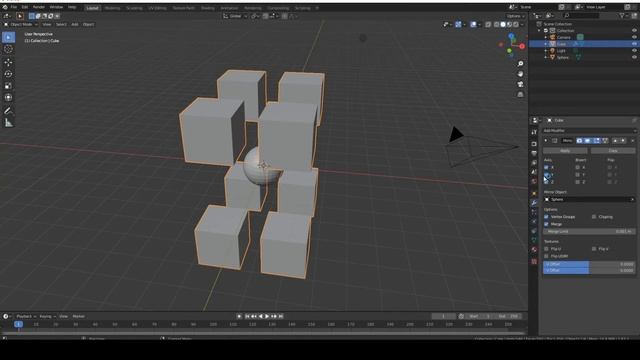This screenshot has height=360, width=640.
Task: Open the Edit menu
Action: point(25,7)
